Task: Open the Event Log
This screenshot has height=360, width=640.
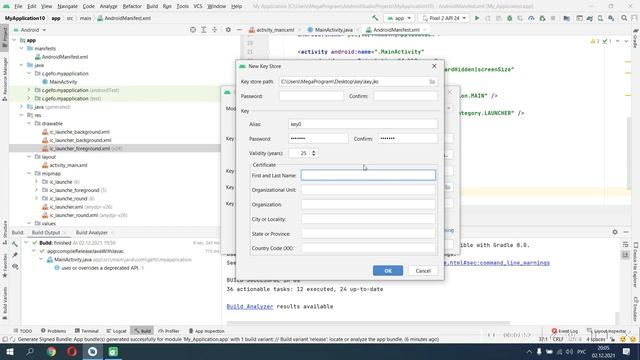Action: 565,331
